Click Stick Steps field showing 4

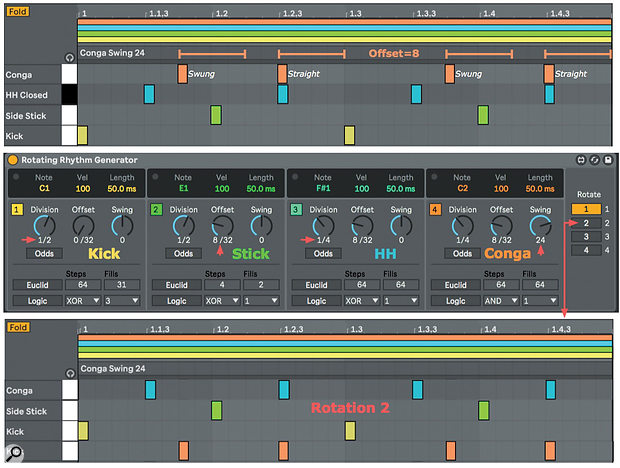[222, 285]
